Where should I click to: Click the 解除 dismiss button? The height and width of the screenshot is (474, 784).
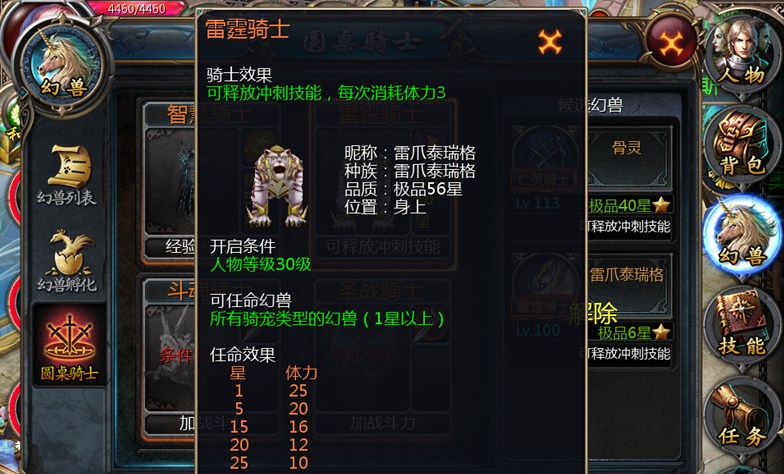click(x=592, y=314)
